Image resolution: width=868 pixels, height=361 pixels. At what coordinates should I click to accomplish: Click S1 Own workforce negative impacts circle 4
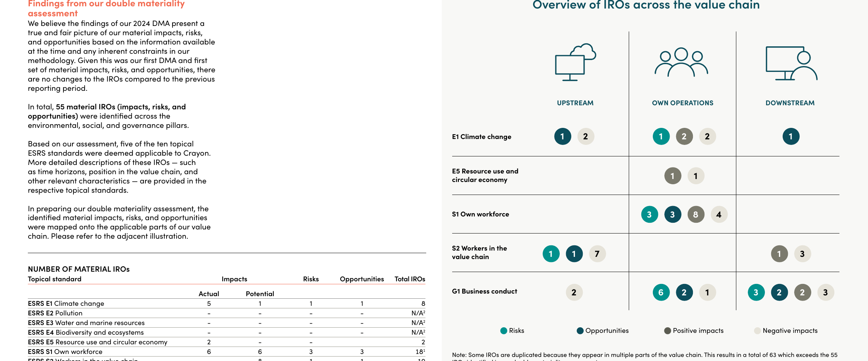pos(719,214)
